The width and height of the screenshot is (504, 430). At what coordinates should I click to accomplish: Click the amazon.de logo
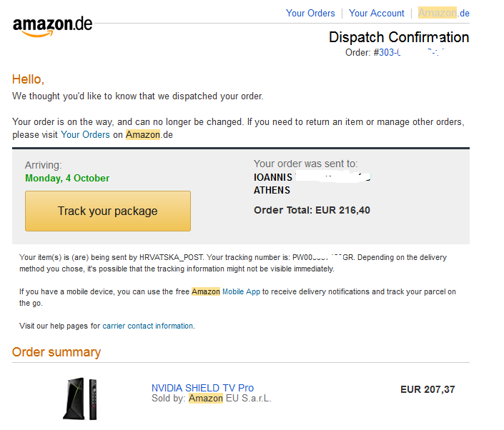[x=52, y=27]
